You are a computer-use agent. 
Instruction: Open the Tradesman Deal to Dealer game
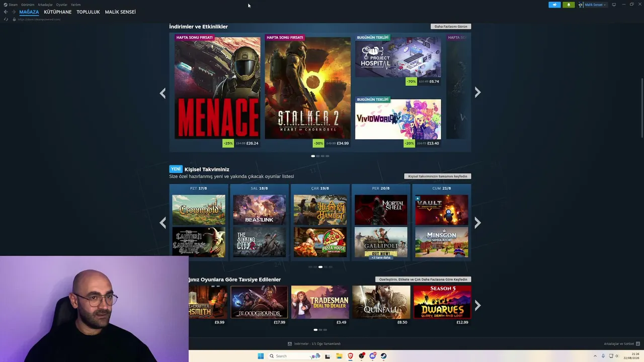click(x=320, y=302)
